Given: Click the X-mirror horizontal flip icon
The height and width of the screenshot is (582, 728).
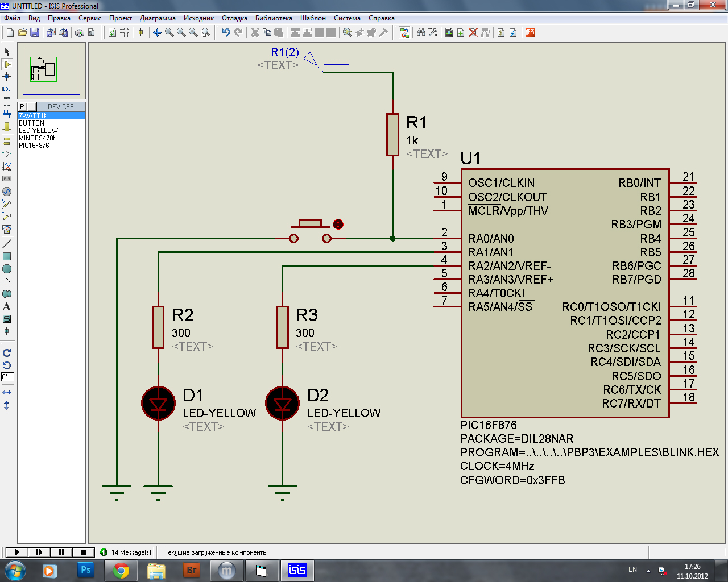Looking at the screenshot, I should (x=7, y=393).
